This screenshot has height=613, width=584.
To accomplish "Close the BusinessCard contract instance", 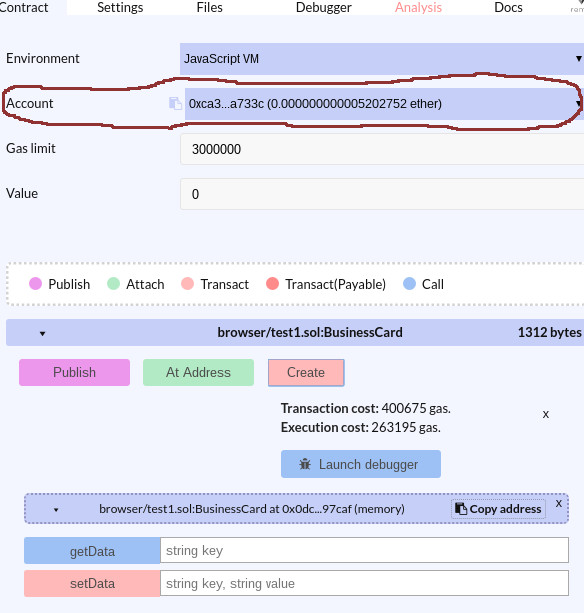I will pos(559,504).
